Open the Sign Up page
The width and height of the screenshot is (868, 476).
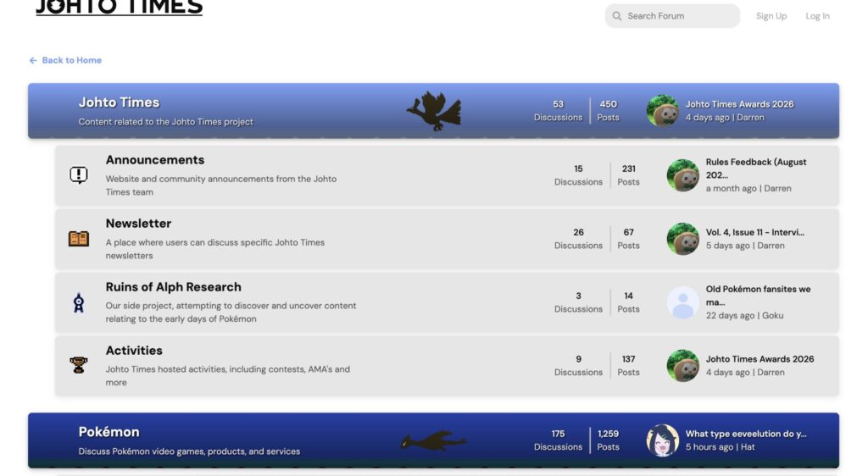tap(771, 16)
